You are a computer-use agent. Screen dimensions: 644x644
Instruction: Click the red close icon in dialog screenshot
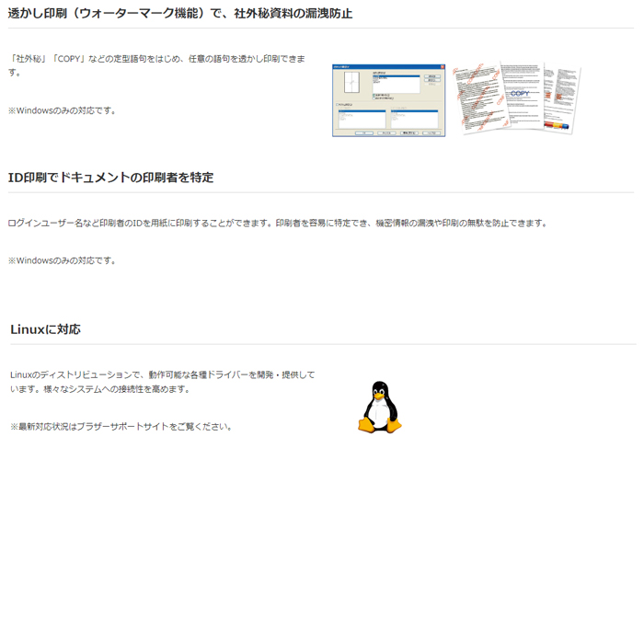tap(442, 67)
